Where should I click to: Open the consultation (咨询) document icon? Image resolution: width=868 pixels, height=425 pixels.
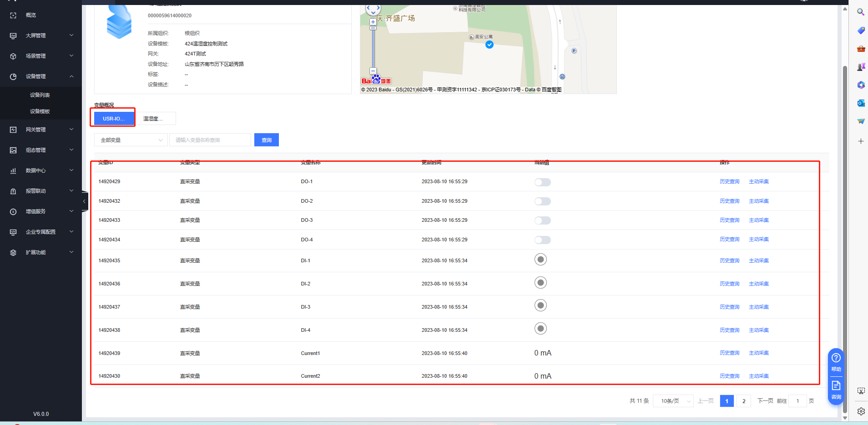tap(836, 386)
